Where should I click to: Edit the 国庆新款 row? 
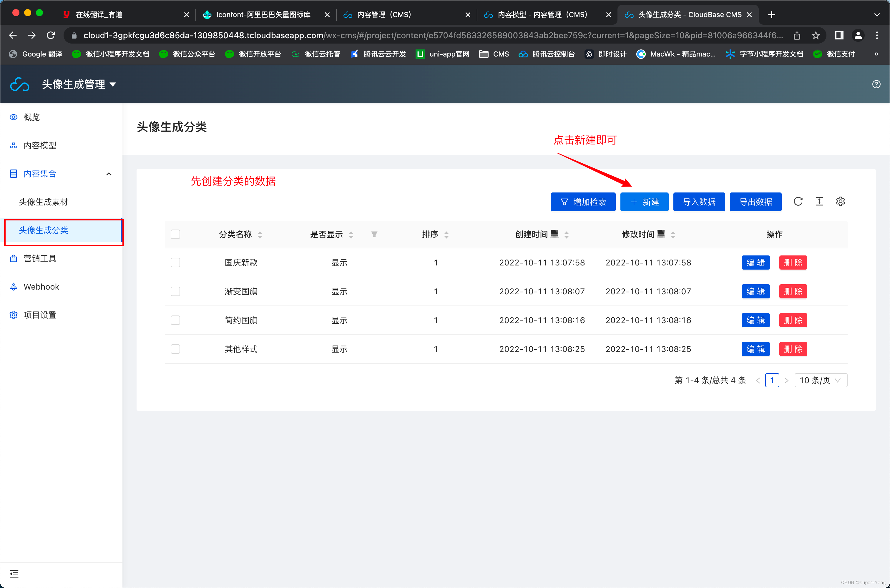pyautogui.click(x=755, y=263)
